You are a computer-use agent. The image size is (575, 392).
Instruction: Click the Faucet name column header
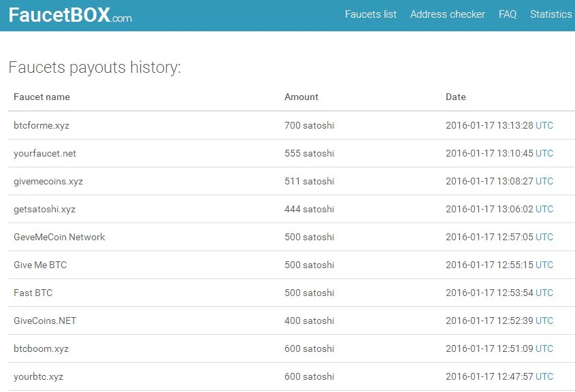42,97
